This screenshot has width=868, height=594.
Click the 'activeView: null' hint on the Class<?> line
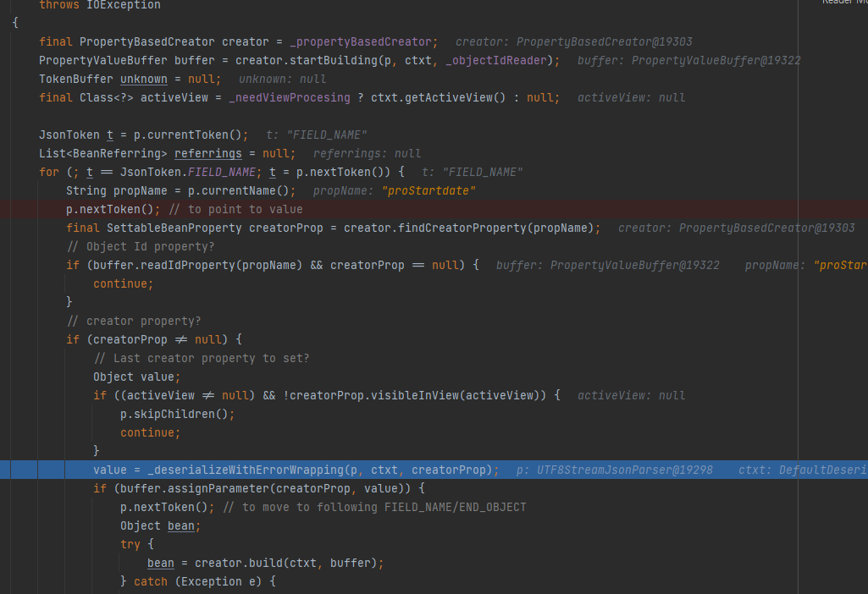click(631, 98)
